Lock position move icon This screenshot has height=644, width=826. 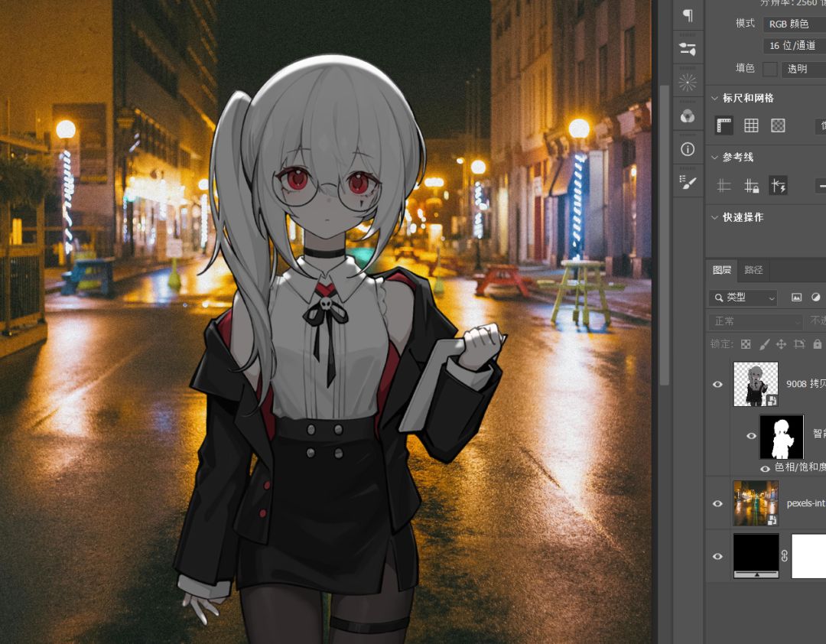pos(781,344)
